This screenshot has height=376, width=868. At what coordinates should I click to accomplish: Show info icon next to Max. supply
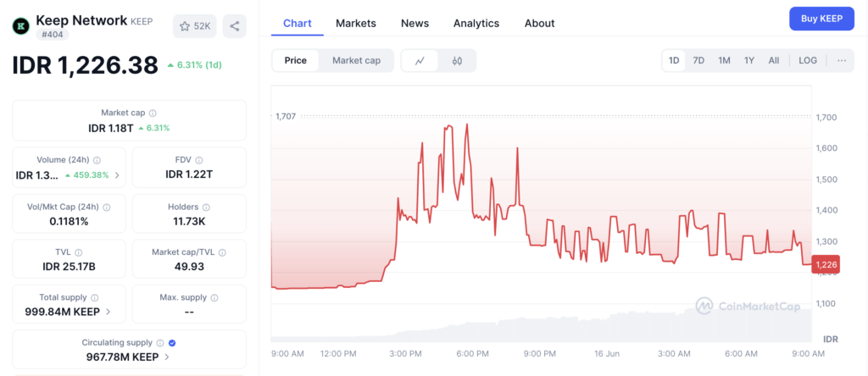pyautogui.click(x=214, y=297)
